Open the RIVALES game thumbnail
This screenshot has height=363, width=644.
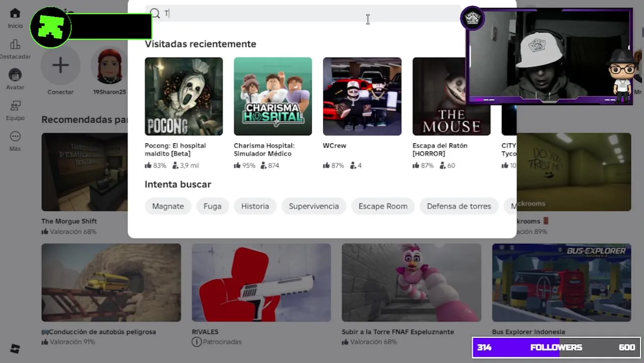pyautogui.click(x=261, y=282)
